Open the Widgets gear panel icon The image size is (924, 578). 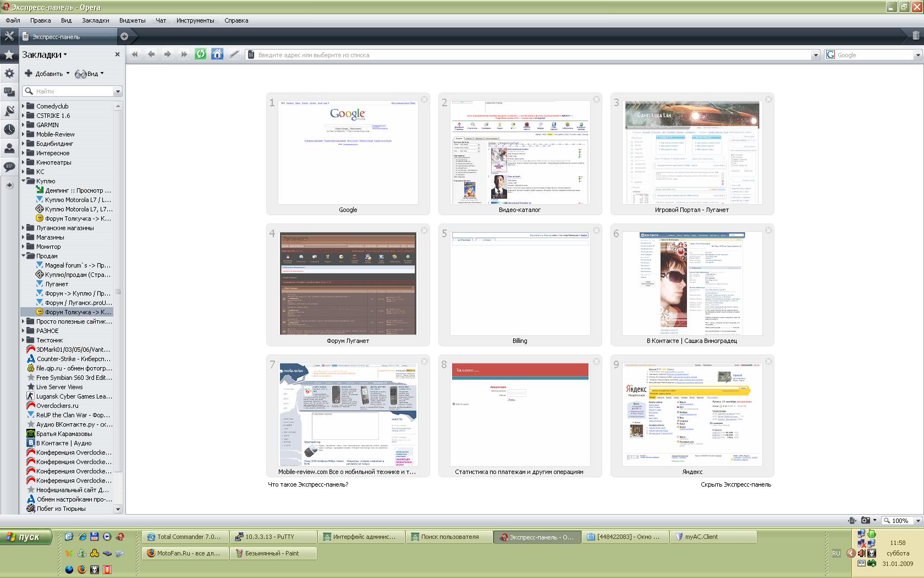9,73
